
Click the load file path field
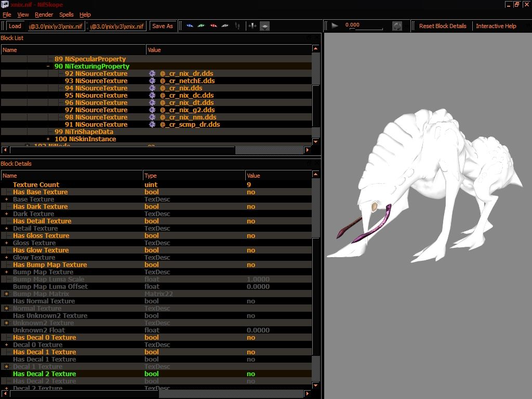tap(56, 26)
